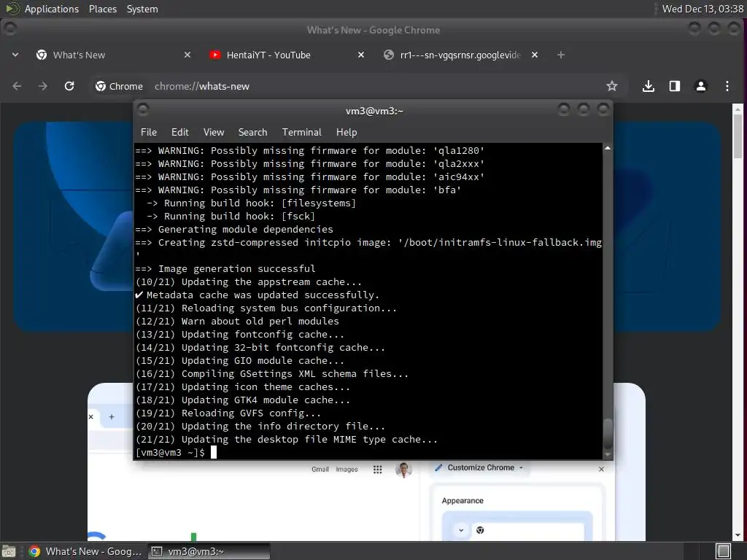
Task: Click workspace switcher in bottom panel
Action: pyautogui.click(x=723, y=551)
